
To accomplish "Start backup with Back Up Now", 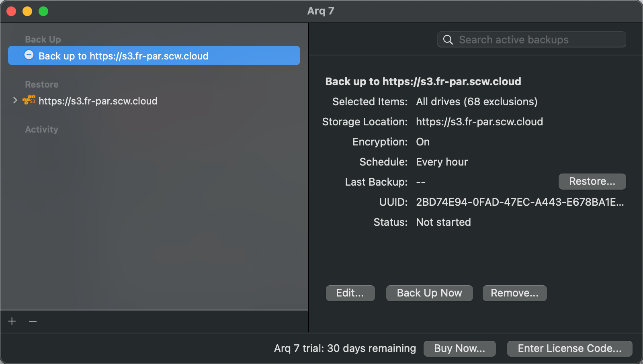I will (429, 293).
